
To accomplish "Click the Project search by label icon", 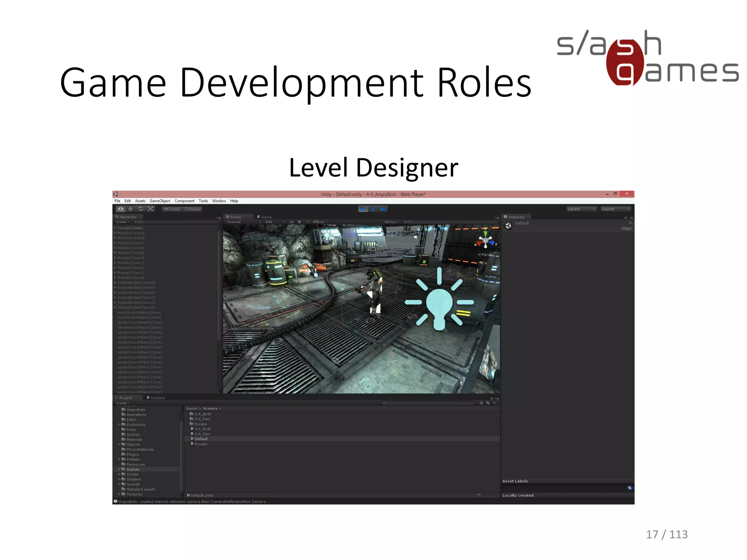I will pos(488,403).
